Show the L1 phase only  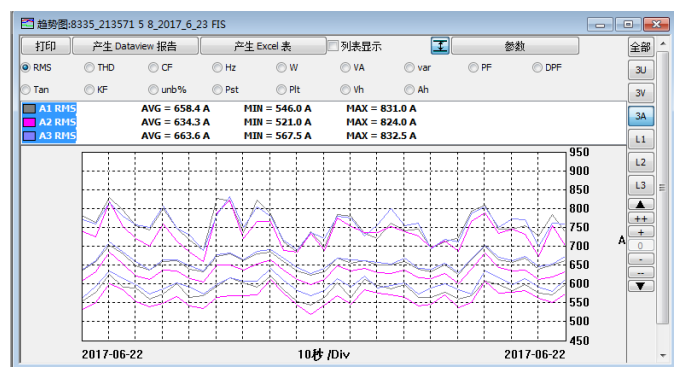[x=640, y=139]
